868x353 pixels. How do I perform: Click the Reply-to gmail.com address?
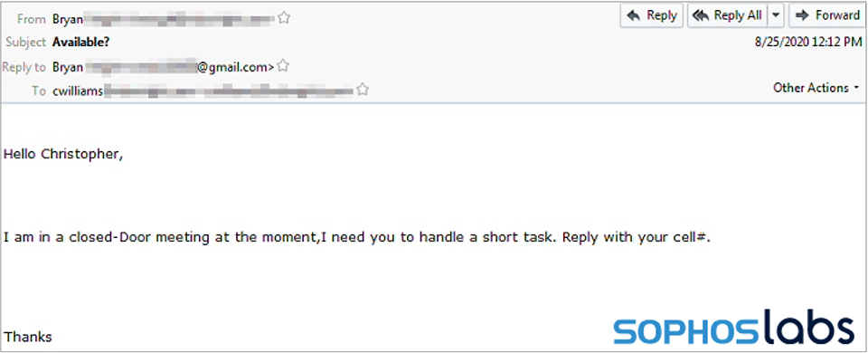pyautogui.click(x=164, y=67)
